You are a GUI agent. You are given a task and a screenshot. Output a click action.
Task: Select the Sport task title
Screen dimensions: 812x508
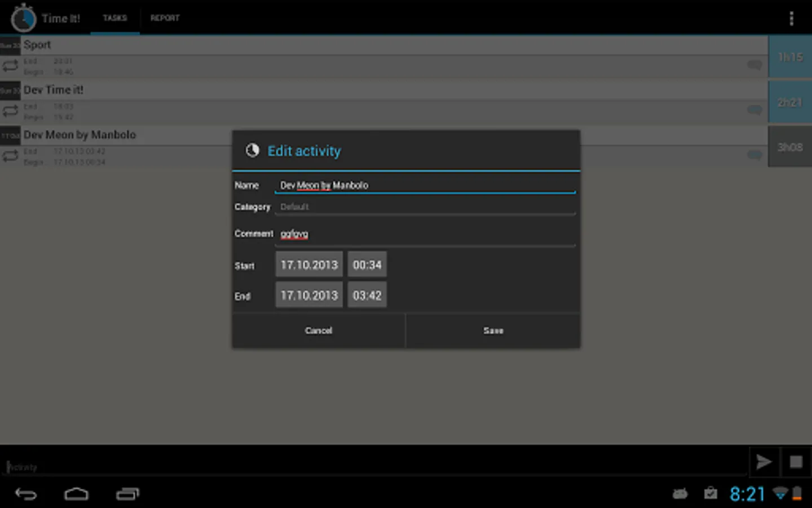(x=37, y=45)
